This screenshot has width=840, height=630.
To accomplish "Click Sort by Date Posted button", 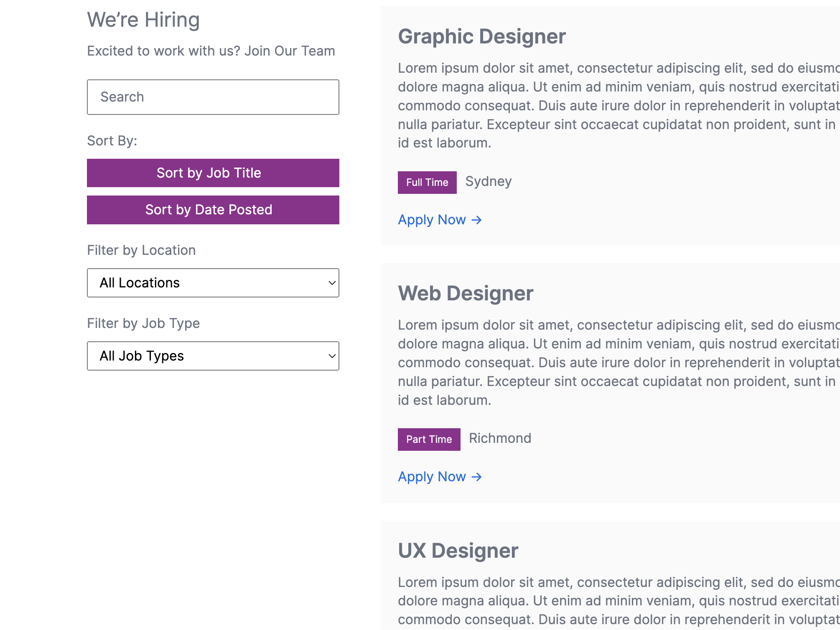I will pos(213,210).
